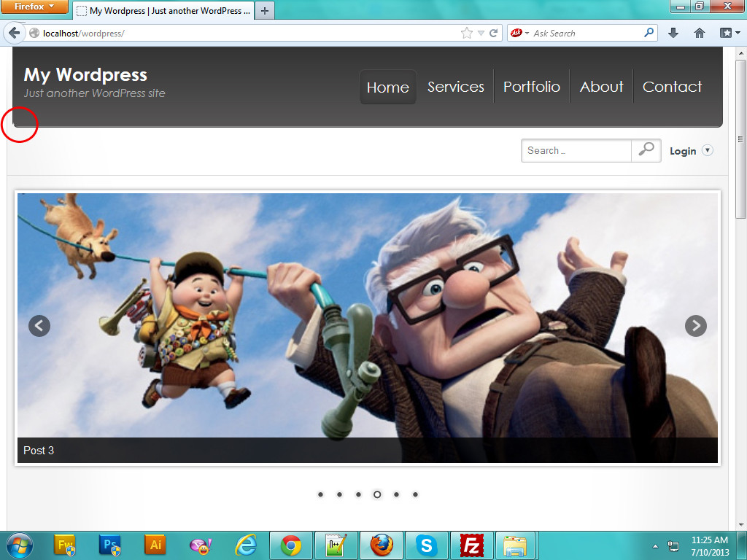The image size is (747, 560).
Task: Select the active fourth slide dot
Action: pyautogui.click(x=377, y=495)
